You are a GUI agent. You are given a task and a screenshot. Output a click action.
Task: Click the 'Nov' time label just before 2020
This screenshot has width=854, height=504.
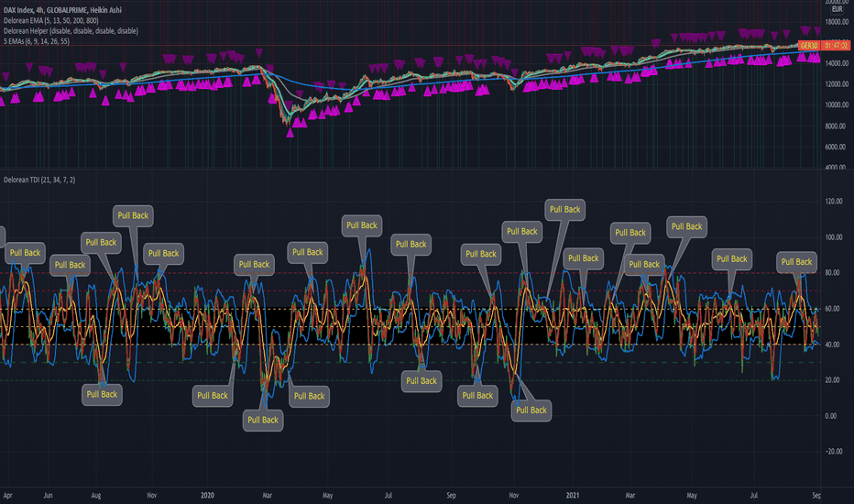pyautogui.click(x=152, y=495)
